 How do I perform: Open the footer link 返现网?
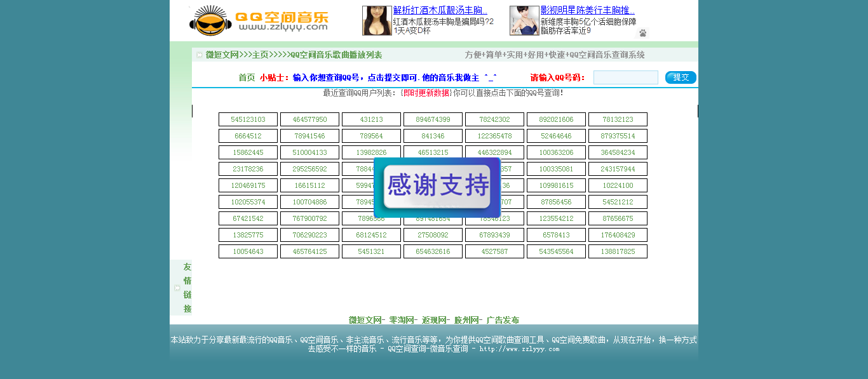point(434,320)
